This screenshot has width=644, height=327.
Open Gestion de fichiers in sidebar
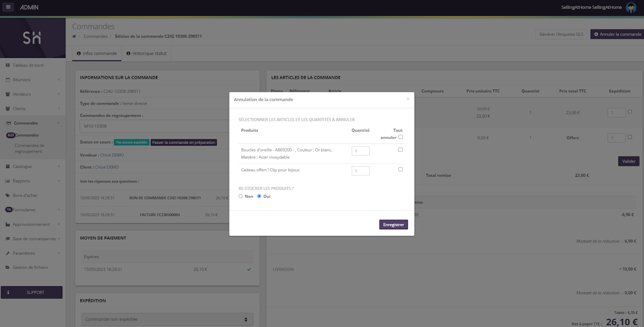[x=30, y=268]
